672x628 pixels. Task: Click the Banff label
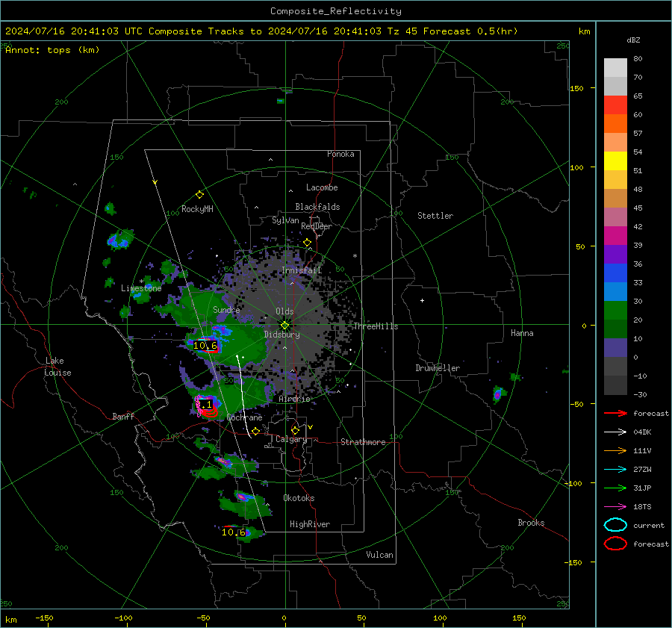(x=123, y=416)
